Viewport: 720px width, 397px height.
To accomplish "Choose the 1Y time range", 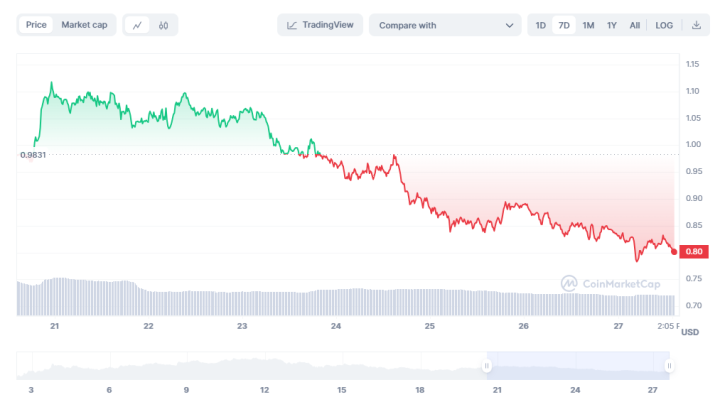I will [612, 25].
